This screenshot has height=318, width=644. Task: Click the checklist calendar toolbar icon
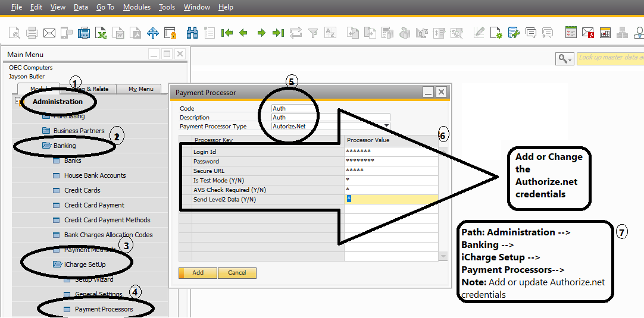tap(571, 33)
